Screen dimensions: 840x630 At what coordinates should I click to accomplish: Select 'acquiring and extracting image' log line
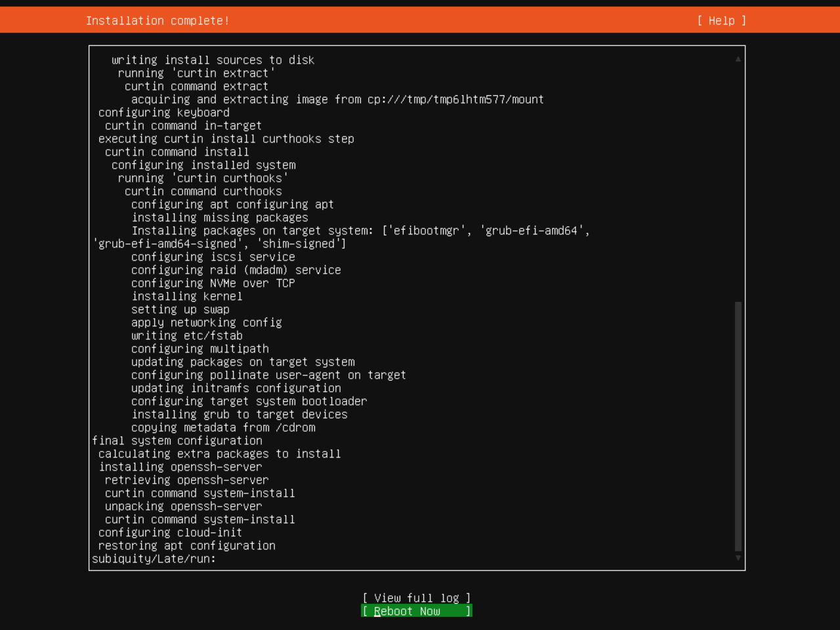click(x=338, y=99)
